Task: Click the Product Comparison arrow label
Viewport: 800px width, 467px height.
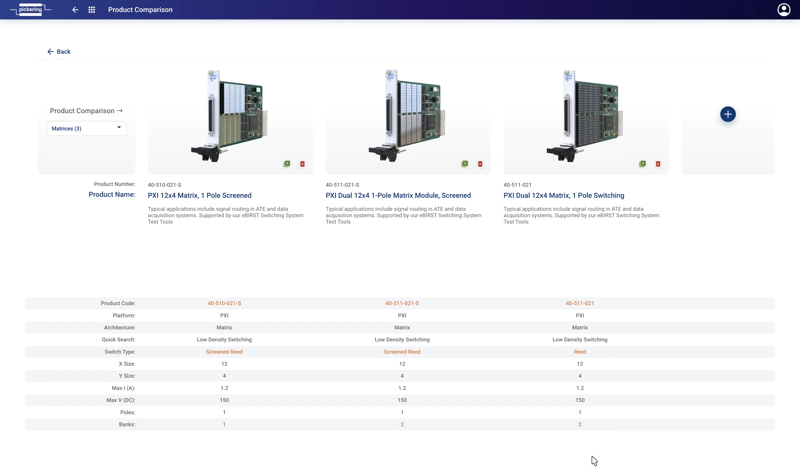Action: [x=86, y=111]
